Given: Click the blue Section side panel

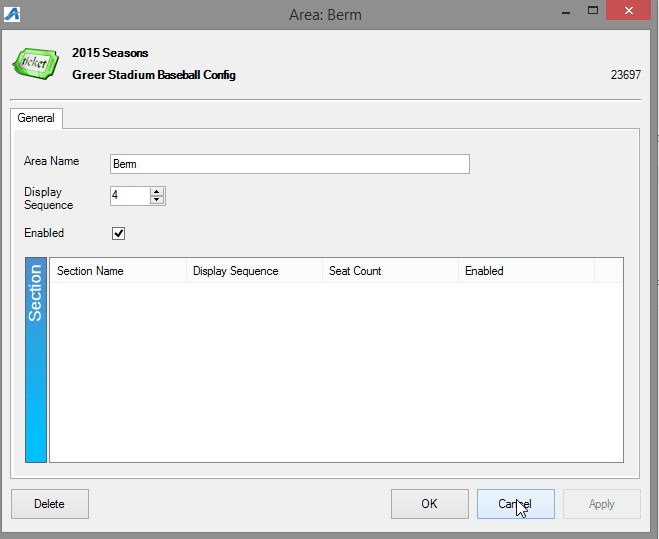Looking at the screenshot, I should click(x=36, y=360).
